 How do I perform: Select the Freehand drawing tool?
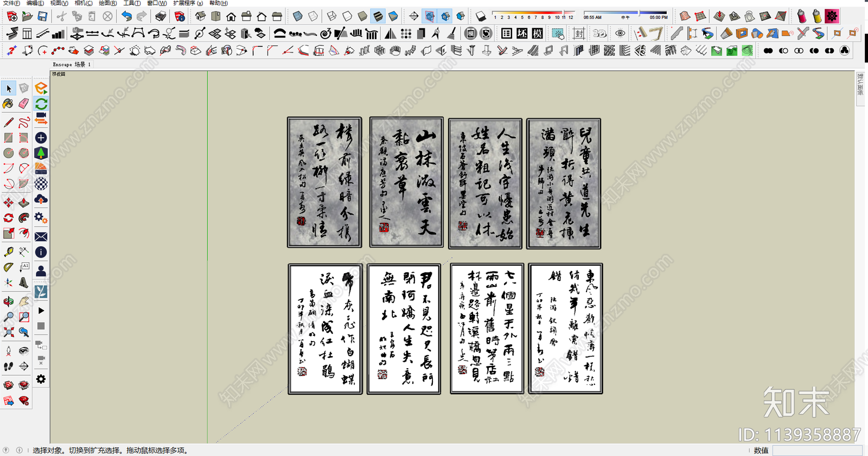pos(24,123)
